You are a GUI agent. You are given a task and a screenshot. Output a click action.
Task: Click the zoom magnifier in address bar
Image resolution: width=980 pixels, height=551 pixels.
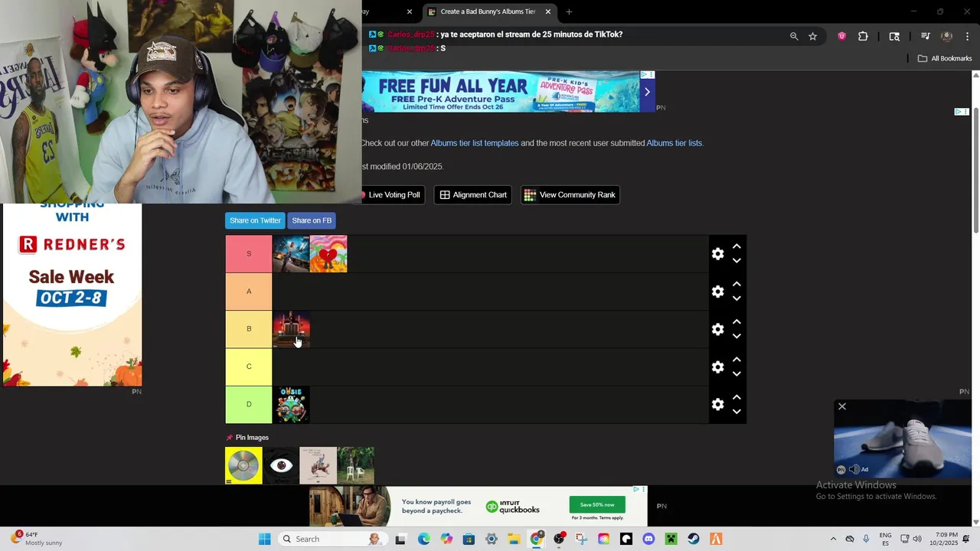tap(794, 36)
